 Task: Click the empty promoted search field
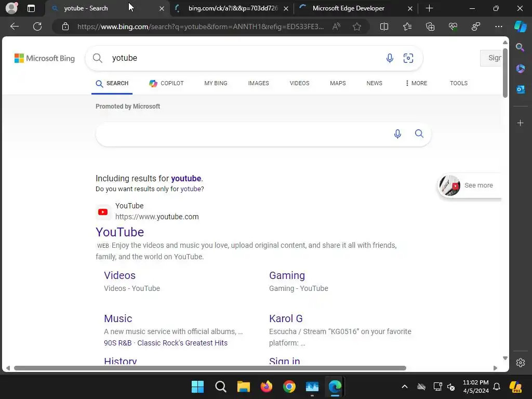click(243, 134)
